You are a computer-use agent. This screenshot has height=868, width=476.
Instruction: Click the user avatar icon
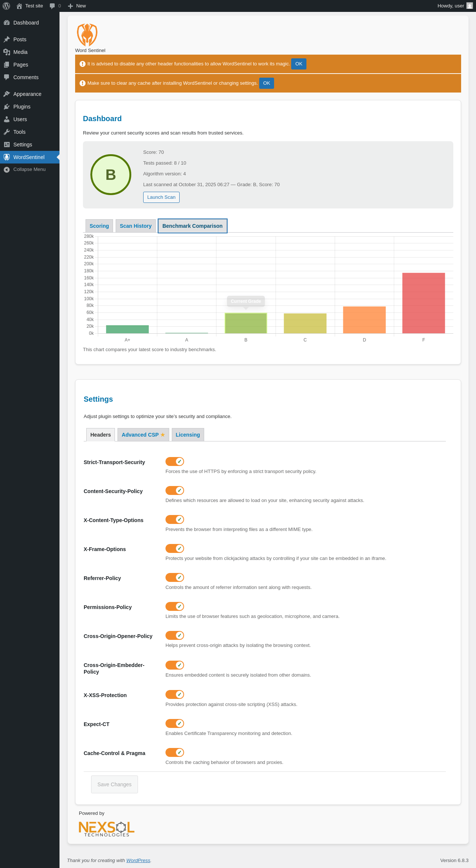pos(470,6)
